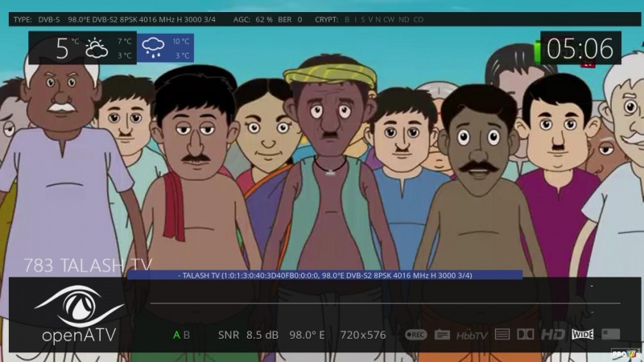Open the rainy forecast weather tile
The height and width of the screenshot is (362, 644).
click(167, 48)
